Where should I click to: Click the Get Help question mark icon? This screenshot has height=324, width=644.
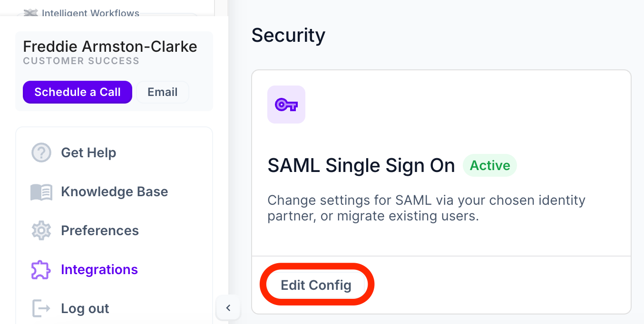coord(41,153)
